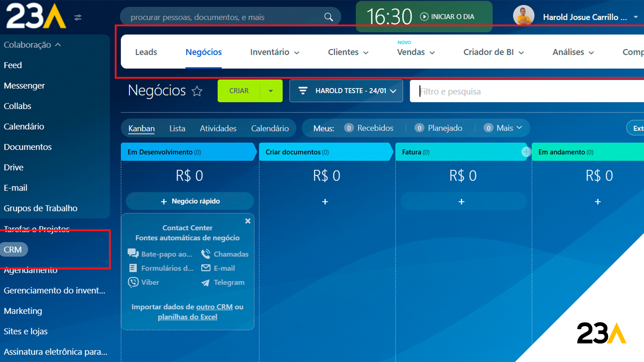Expand the Mais counters dropdown
This screenshot has width=644, height=362.
[509, 128]
